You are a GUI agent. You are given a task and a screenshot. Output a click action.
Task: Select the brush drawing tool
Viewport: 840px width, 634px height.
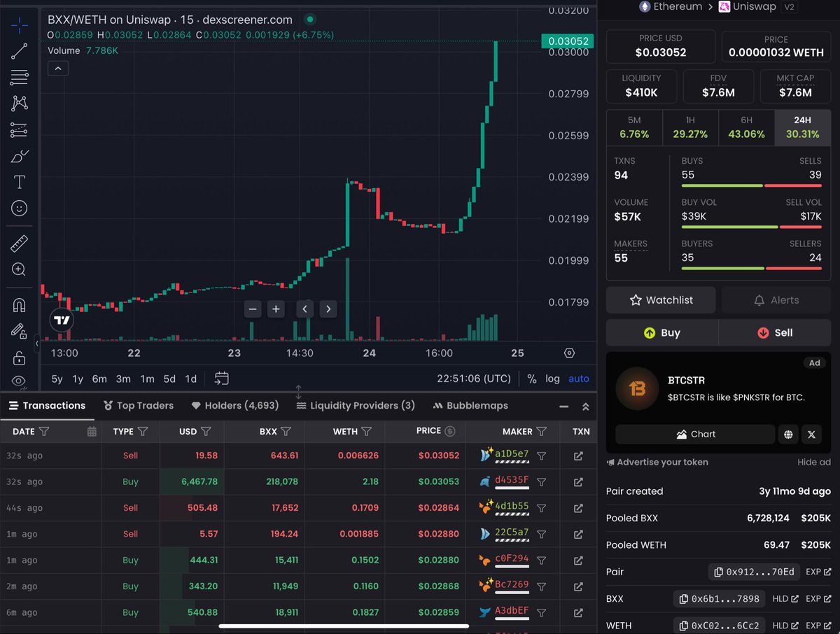pos(19,156)
